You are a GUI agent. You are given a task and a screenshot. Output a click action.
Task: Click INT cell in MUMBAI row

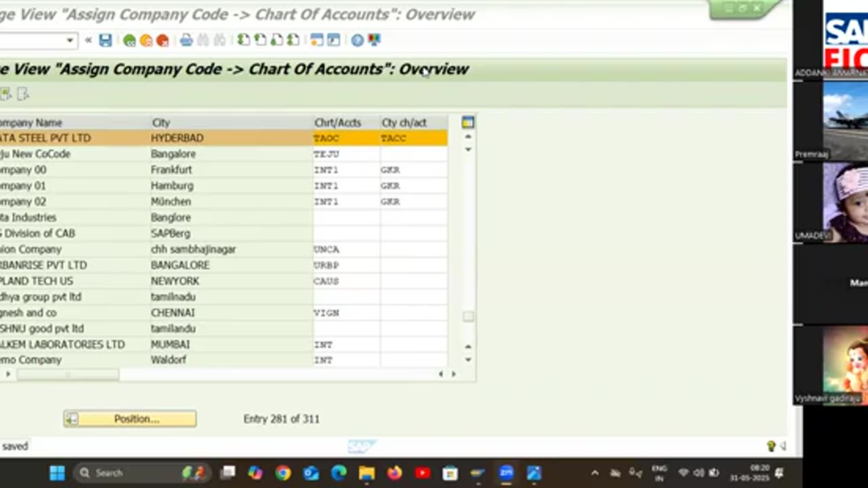click(x=347, y=344)
